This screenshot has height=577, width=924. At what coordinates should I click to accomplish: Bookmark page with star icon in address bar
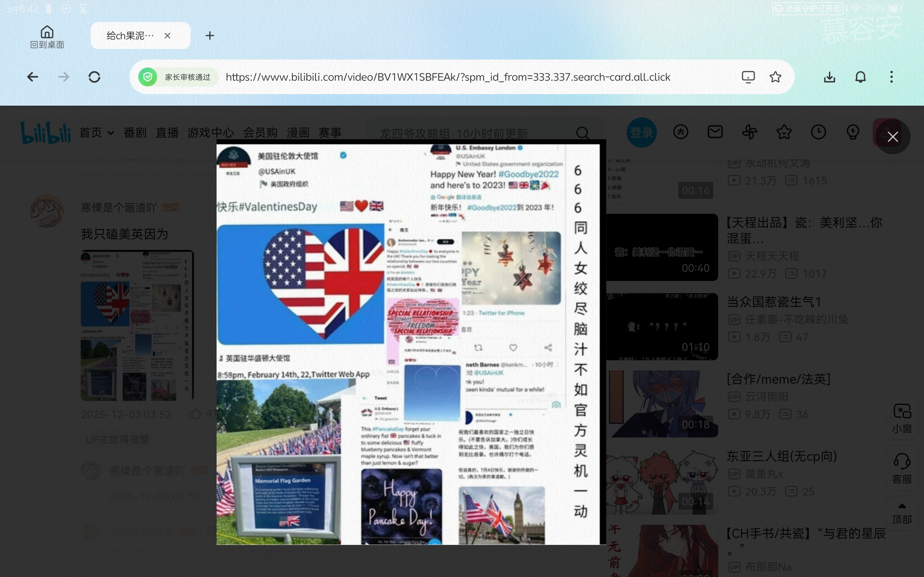(775, 77)
